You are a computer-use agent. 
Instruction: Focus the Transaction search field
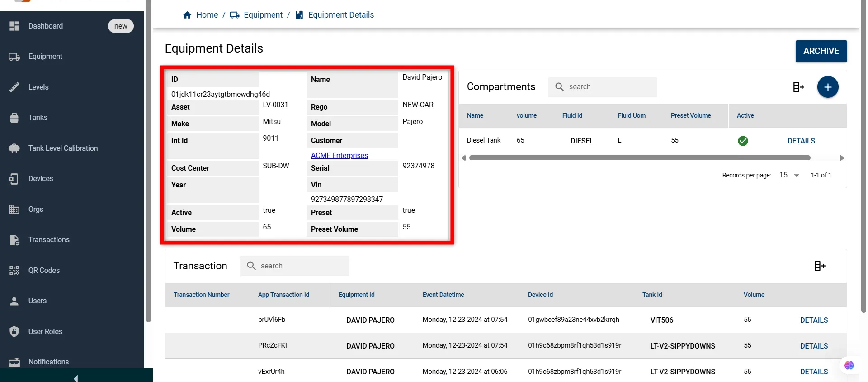click(x=294, y=266)
